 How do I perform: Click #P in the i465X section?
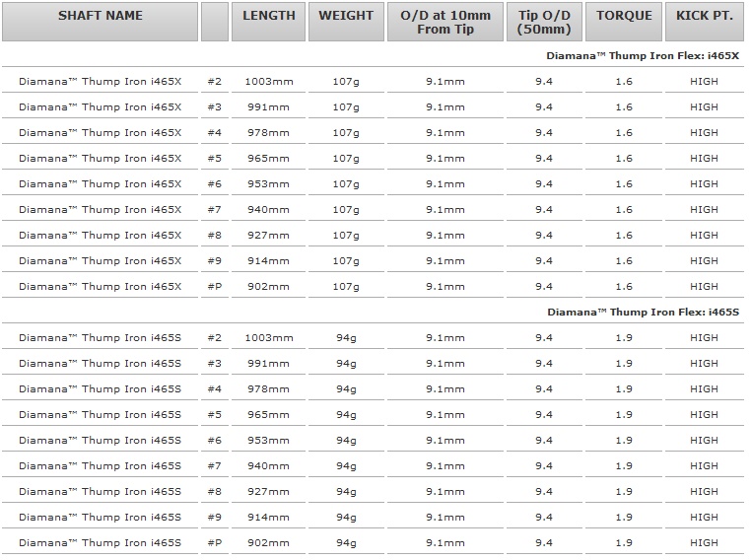click(x=215, y=287)
